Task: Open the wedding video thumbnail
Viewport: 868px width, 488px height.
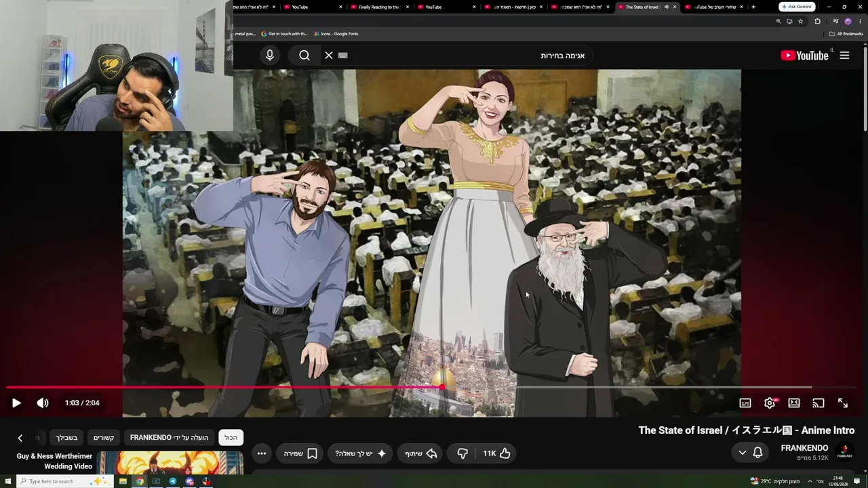Action: 170,463
